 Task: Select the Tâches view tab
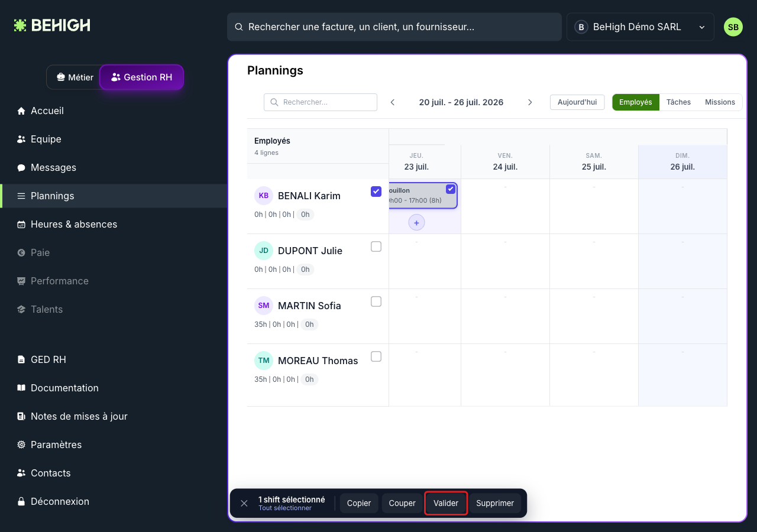click(x=678, y=102)
